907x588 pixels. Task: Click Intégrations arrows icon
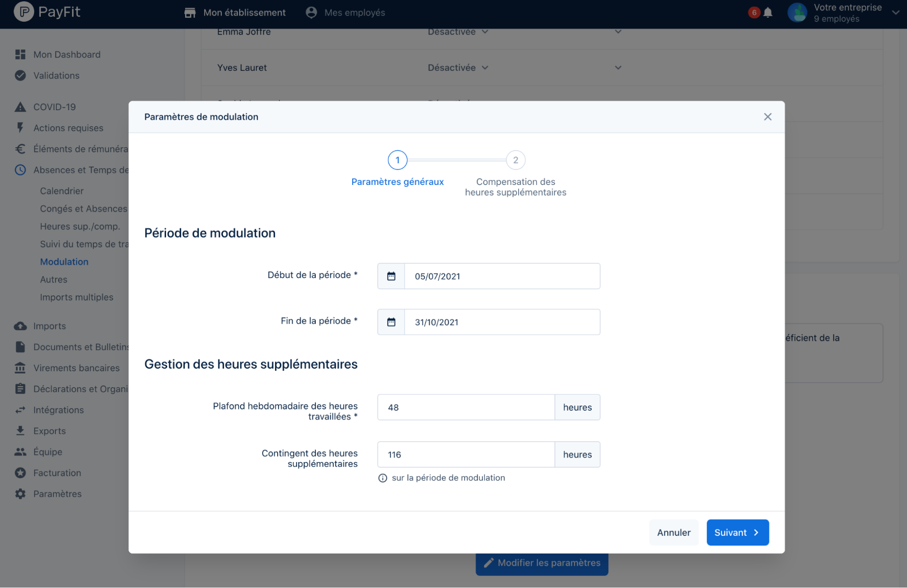[20, 410]
